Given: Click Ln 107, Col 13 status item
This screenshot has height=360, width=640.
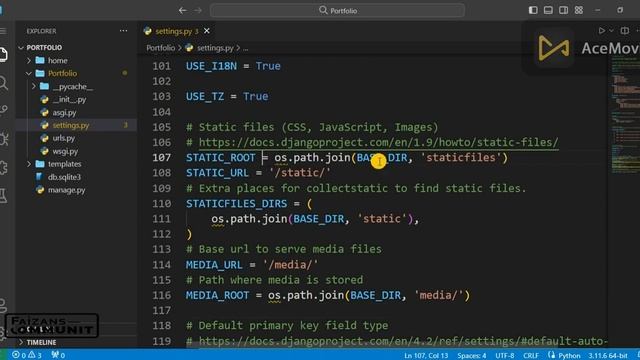Looking at the screenshot, I should (426, 356).
